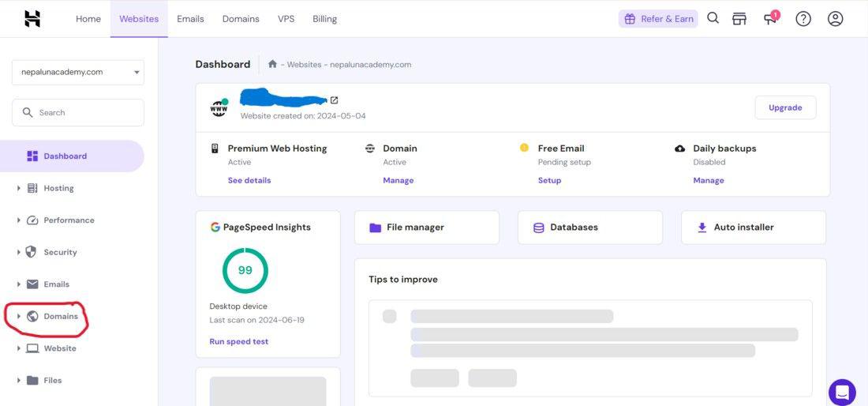Click the Files folder icon in sidebar
The image size is (868, 406).
click(32, 381)
